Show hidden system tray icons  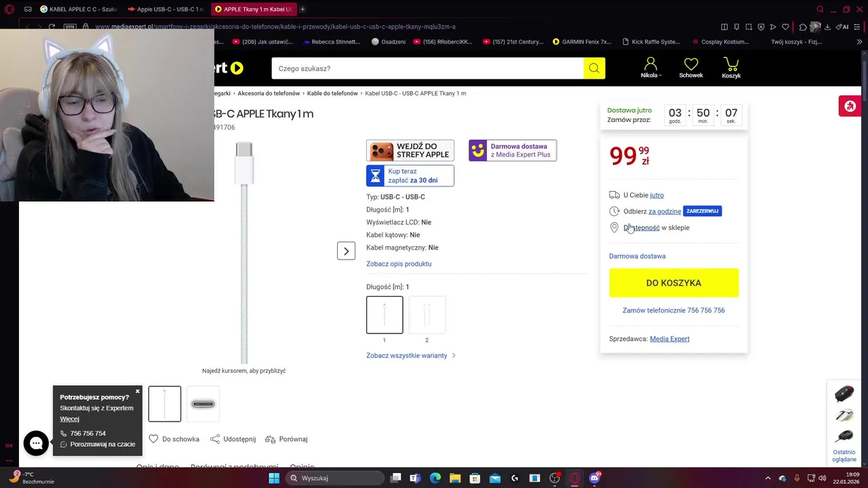tap(768, 478)
